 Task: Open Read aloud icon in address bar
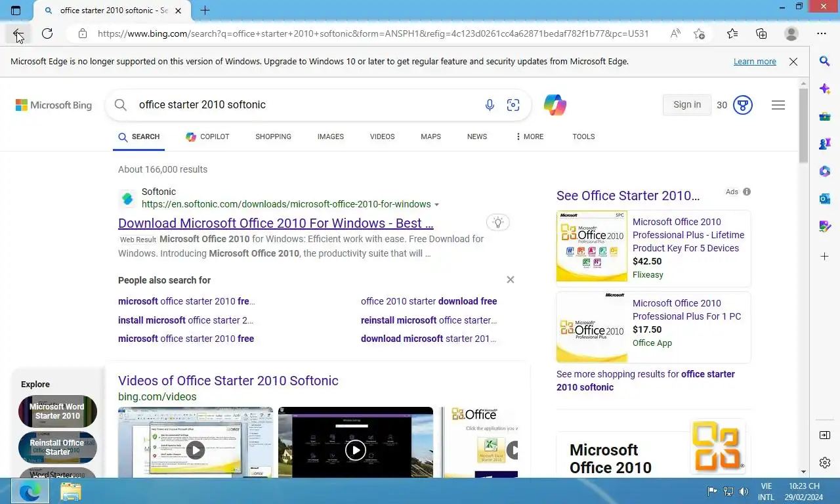[675, 33]
